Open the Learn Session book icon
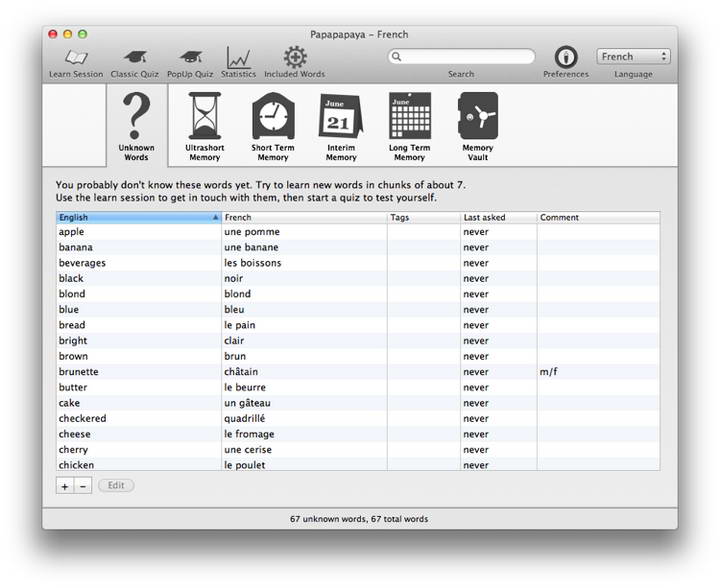Image resolution: width=720 pixels, height=588 pixels. 76,57
